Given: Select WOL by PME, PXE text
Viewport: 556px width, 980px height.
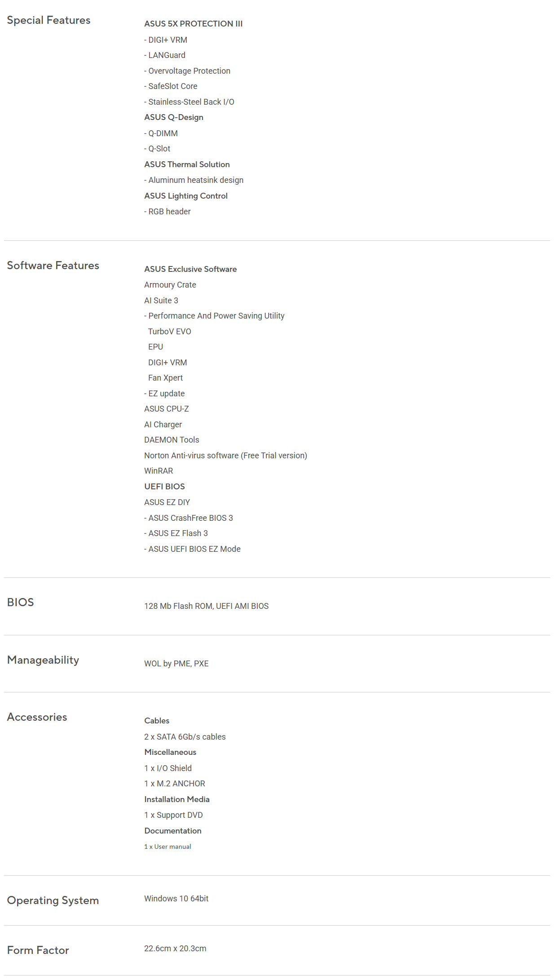Looking at the screenshot, I should pyautogui.click(x=177, y=664).
